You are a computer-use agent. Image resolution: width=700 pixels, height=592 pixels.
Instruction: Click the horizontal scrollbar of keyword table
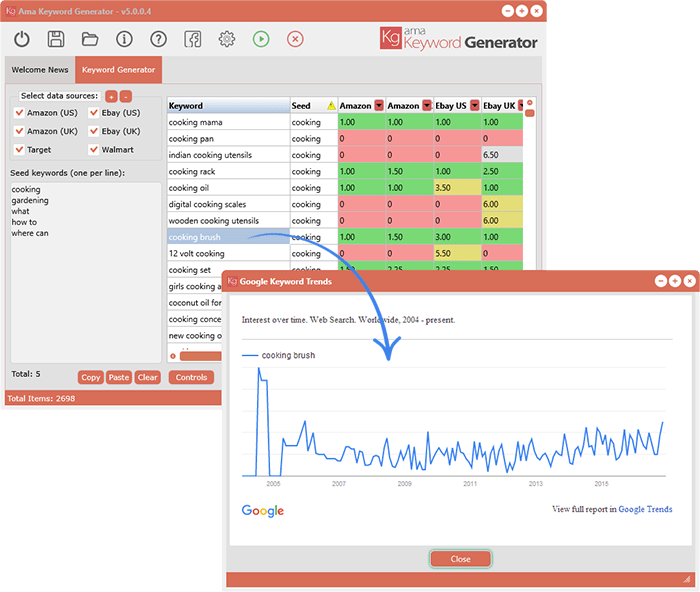pos(200,356)
